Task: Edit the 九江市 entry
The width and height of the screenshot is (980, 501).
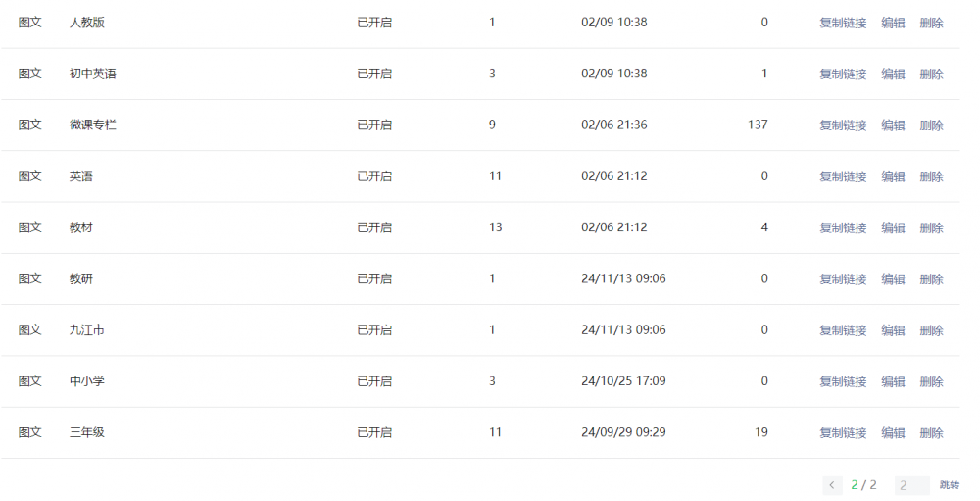Action: [893, 330]
